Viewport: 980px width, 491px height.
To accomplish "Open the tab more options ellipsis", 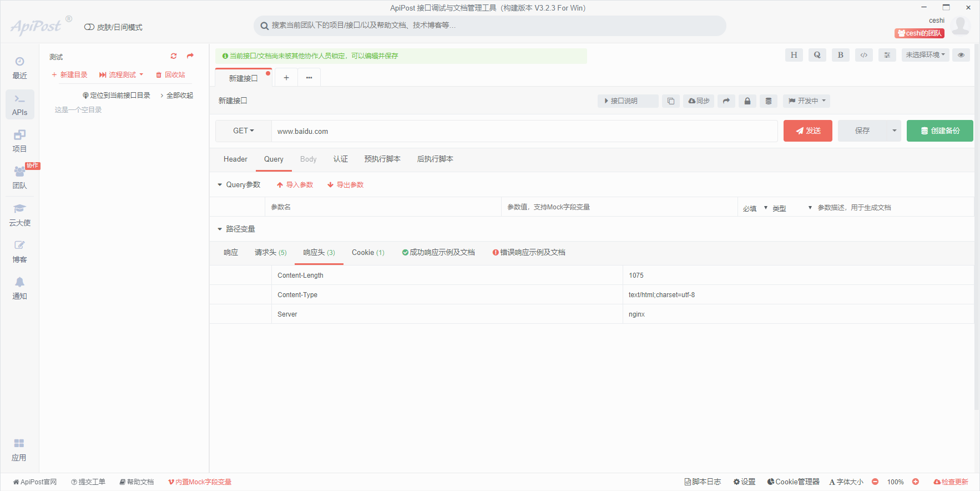I will tap(309, 78).
